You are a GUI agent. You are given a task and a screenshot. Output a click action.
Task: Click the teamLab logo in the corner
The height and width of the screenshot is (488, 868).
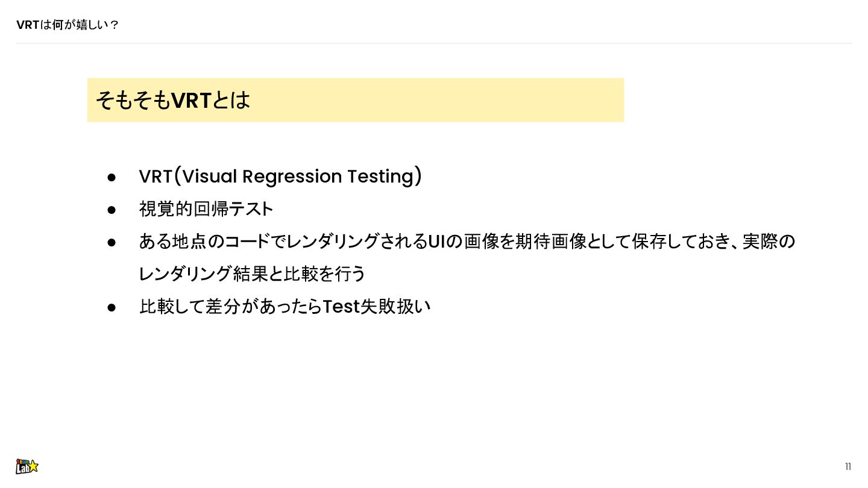pyautogui.click(x=27, y=466)
